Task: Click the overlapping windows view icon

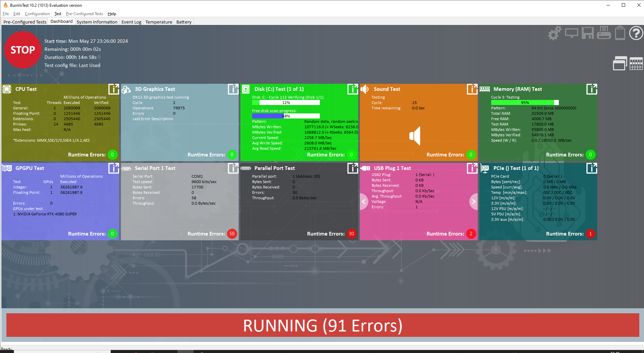Action: pos(620,63)
